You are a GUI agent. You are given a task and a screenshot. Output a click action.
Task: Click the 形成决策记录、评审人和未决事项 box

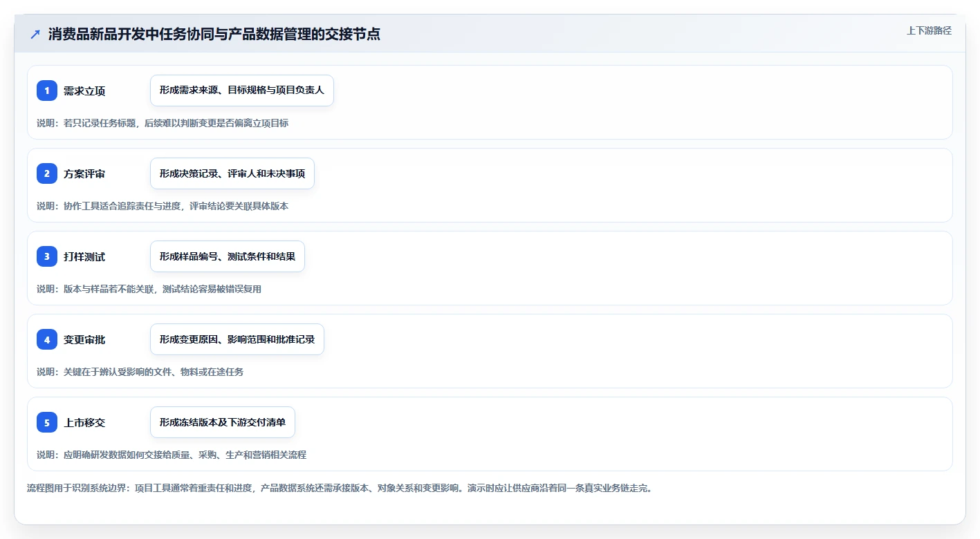pyautogui.click(x=232, y=173)
